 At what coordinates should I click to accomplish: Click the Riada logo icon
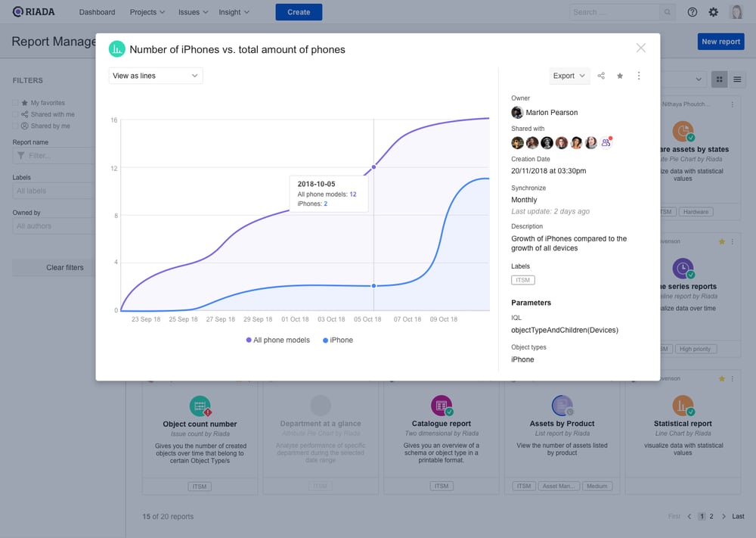click(18, 11)
